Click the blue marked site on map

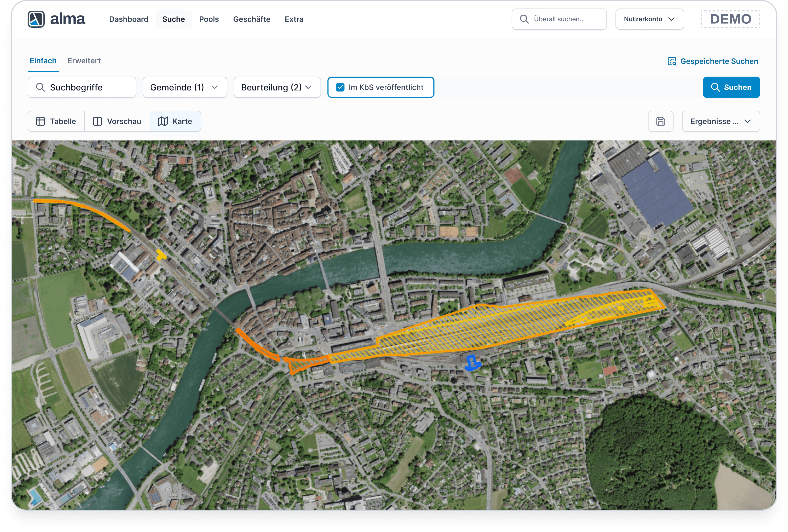(x=472, y=363)
